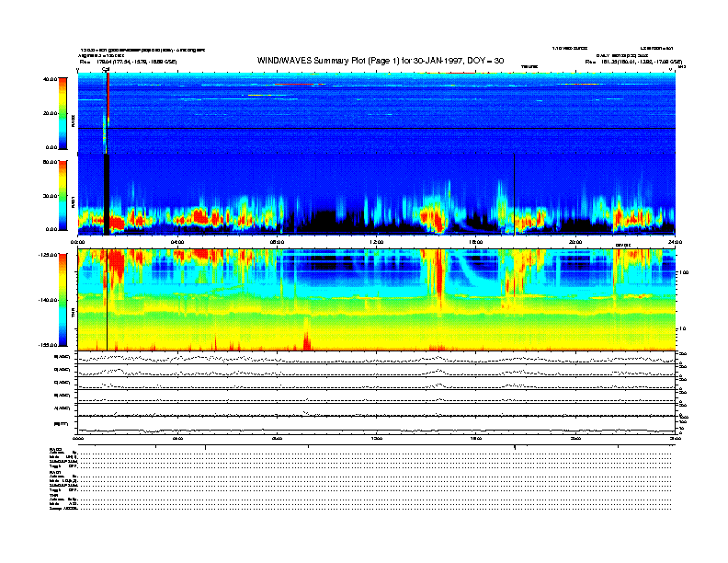The image size is (728, 563).
Task: Click the 30.00 color scale label
Action: 51,196
